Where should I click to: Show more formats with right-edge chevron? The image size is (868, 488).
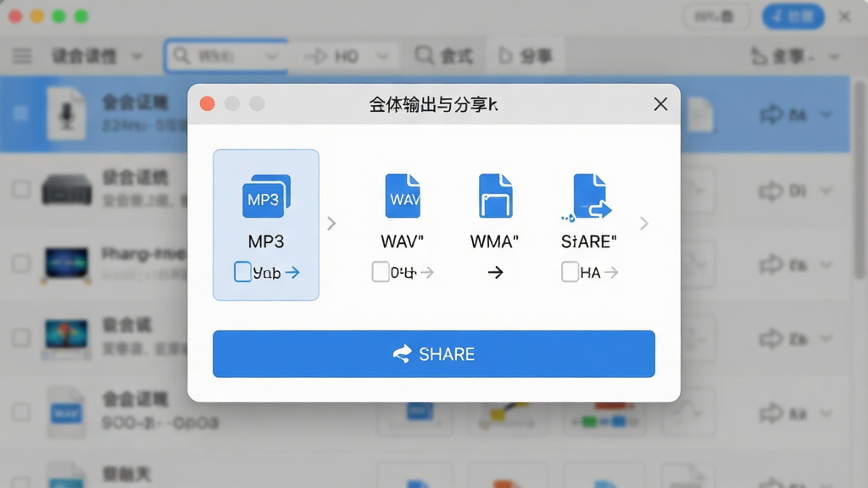(644, 224)
